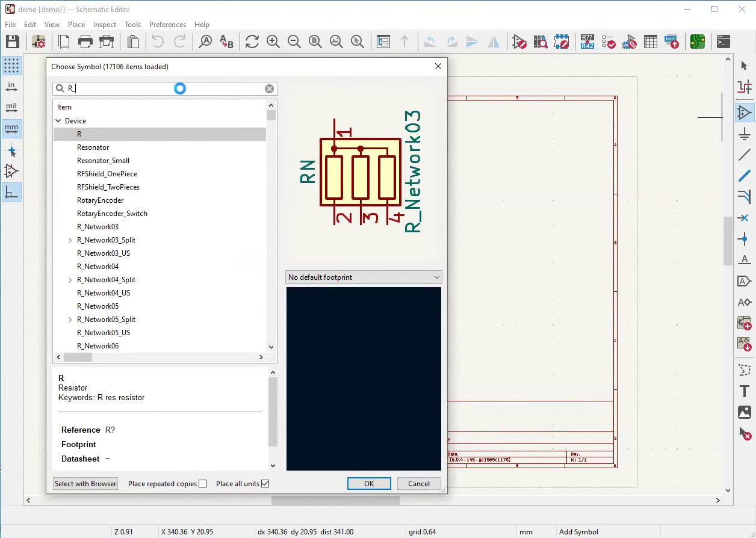Uncheck Place all units checkbox
756x538 pixels.
tap(265, 484)
